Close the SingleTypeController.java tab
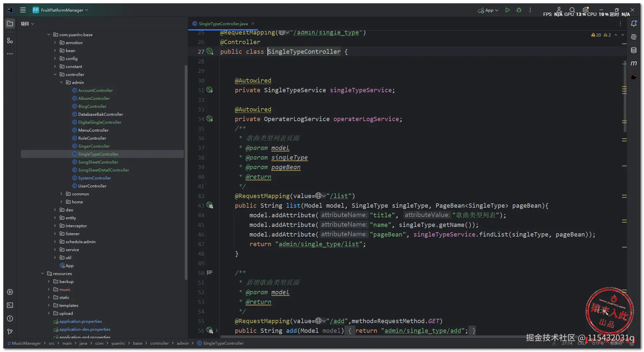The image size is (644, 352). (253, 24)
